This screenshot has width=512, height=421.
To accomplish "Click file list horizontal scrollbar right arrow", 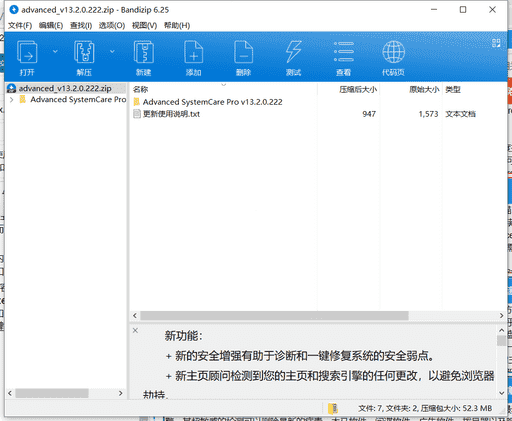I will coord(501,315).
